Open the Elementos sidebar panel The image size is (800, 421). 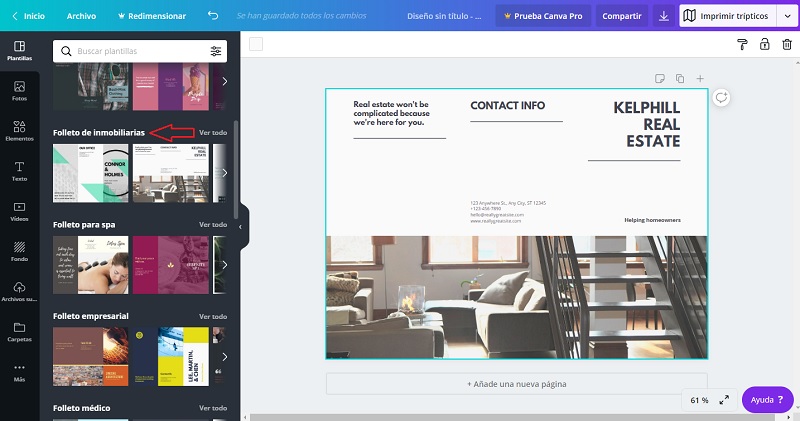pyautogui.click(x=19, y=131)
